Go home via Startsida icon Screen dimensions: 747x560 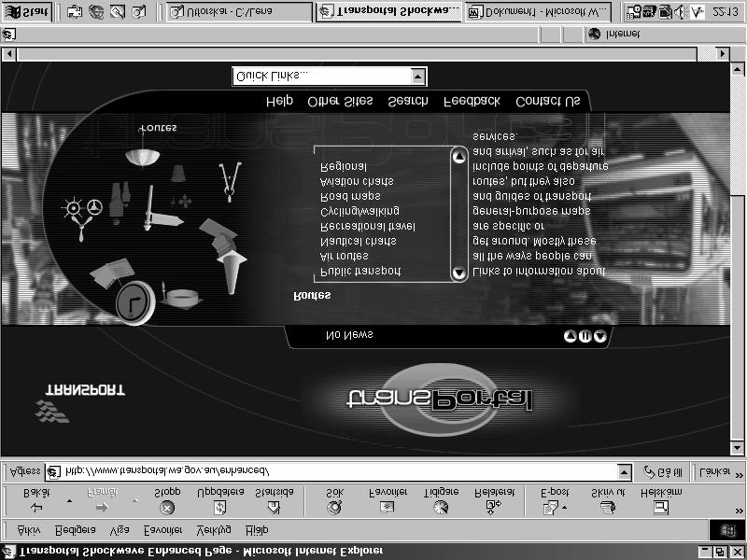(x=274, y=508)
